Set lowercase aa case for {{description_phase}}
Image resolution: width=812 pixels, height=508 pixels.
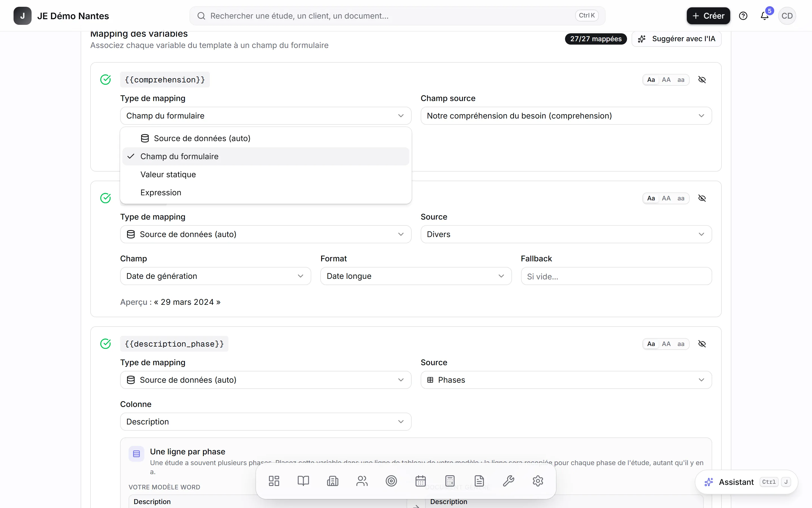(681, 344)
